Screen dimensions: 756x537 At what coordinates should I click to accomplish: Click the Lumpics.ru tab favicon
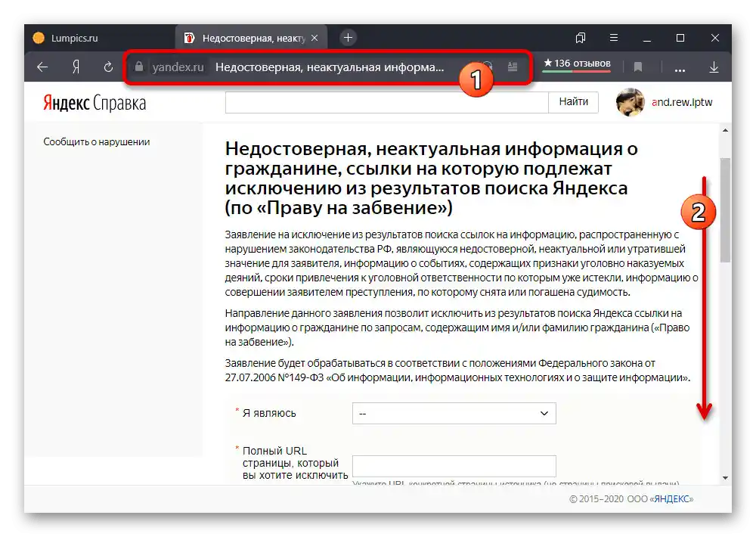point(39,38)
